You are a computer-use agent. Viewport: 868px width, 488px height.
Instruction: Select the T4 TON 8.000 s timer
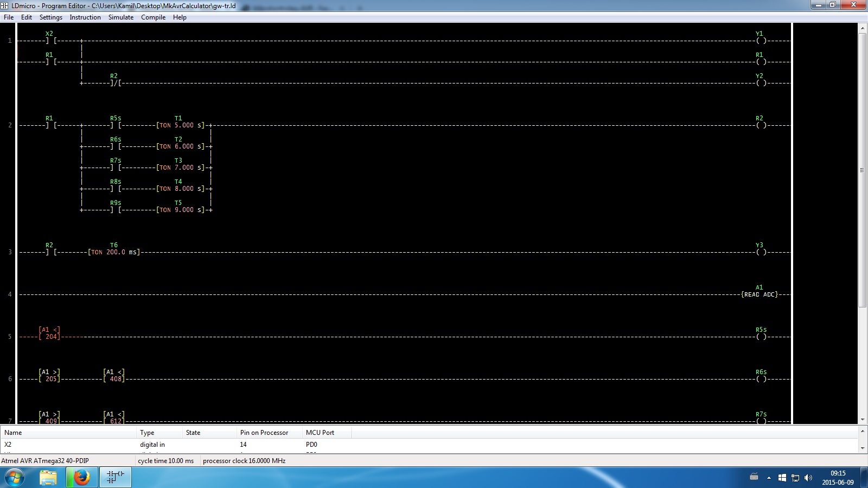click(x=181, y=185)
